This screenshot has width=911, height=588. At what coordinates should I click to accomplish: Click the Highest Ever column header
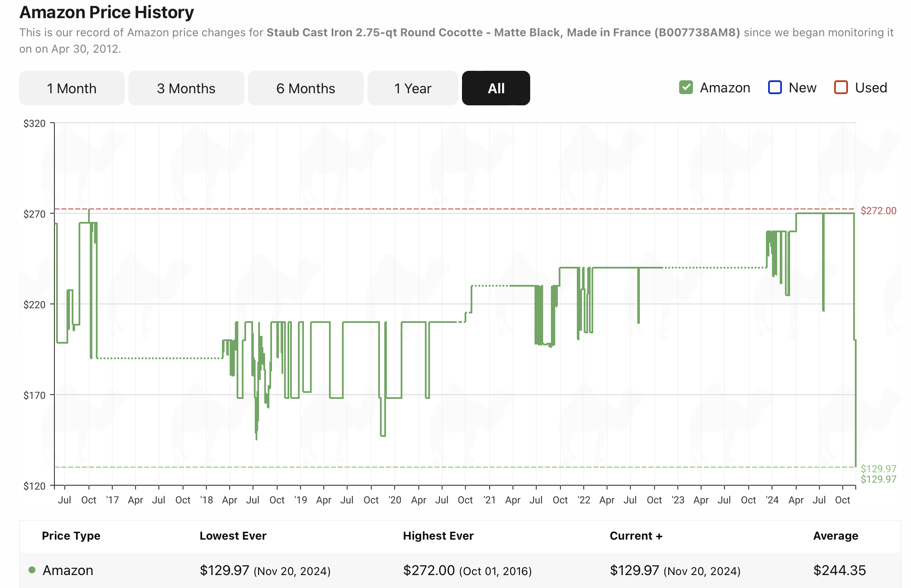pyautogui.click(x=438, y=536)
